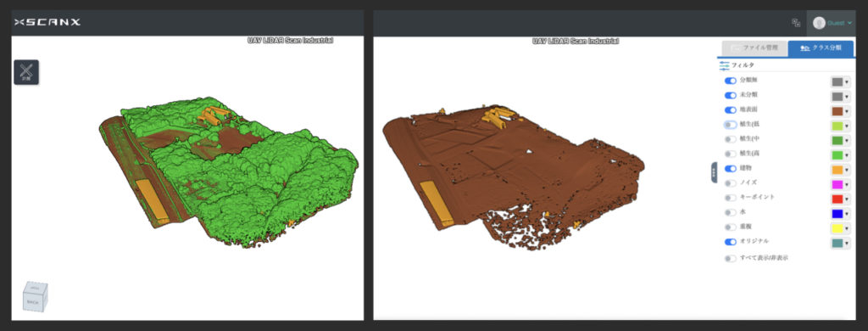The image size is (868, 331).
Task: Click the orange swatch for 建物
Action: (837, 170)
